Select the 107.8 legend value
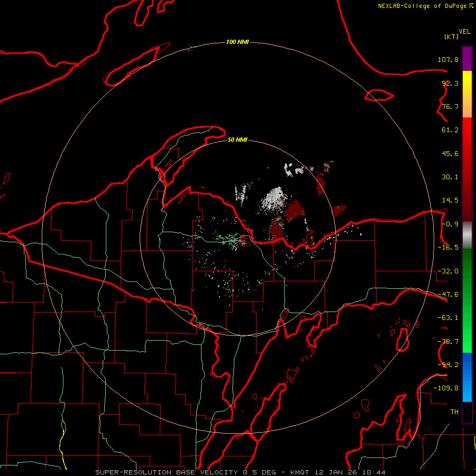Image resolution: width=476 pixels, height=476 pixels. [448, 59]
